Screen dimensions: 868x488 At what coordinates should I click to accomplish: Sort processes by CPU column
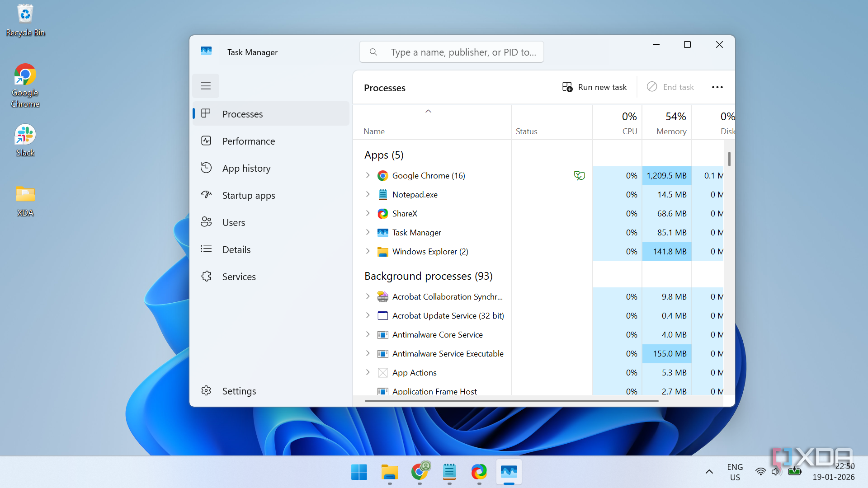(x=618, y=122)
